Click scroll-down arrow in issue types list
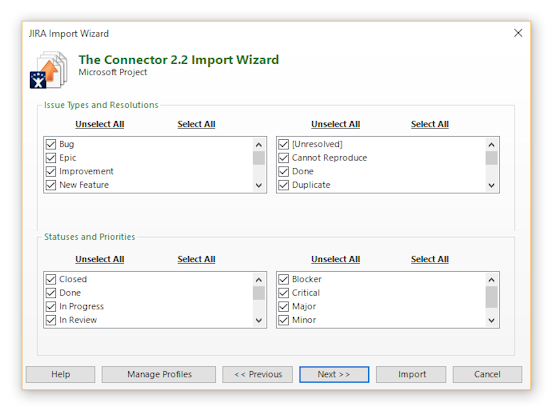The width and height of the screenshot is (552, 411). [x=259, y=185]
